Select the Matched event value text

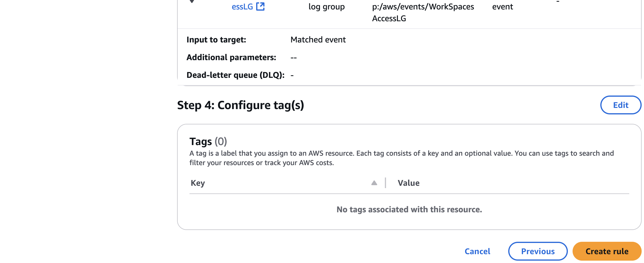318,40
